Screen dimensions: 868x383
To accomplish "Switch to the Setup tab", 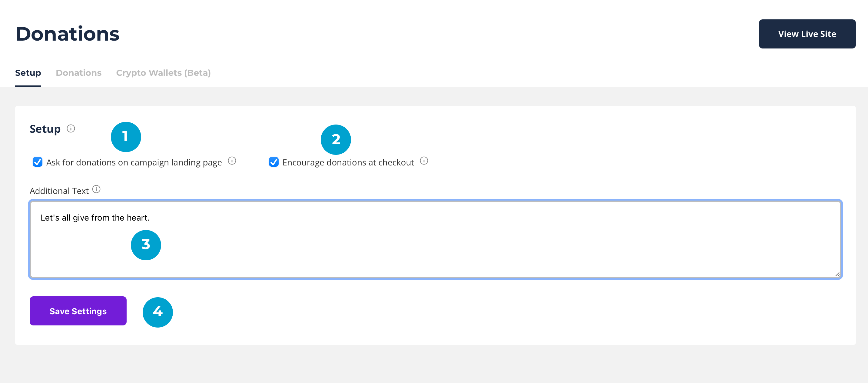I will [28, 73].
